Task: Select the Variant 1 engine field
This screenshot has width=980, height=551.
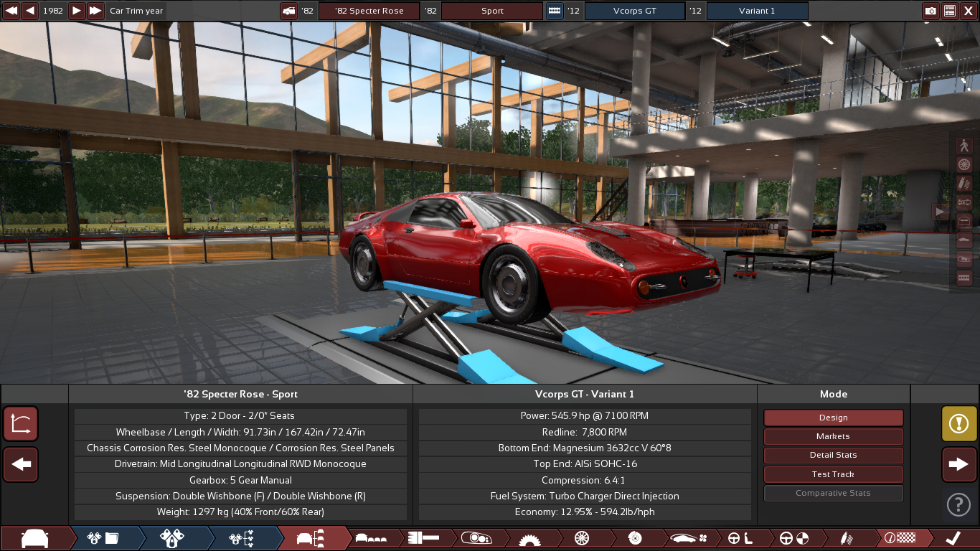Action: click(x=757, y=11)
